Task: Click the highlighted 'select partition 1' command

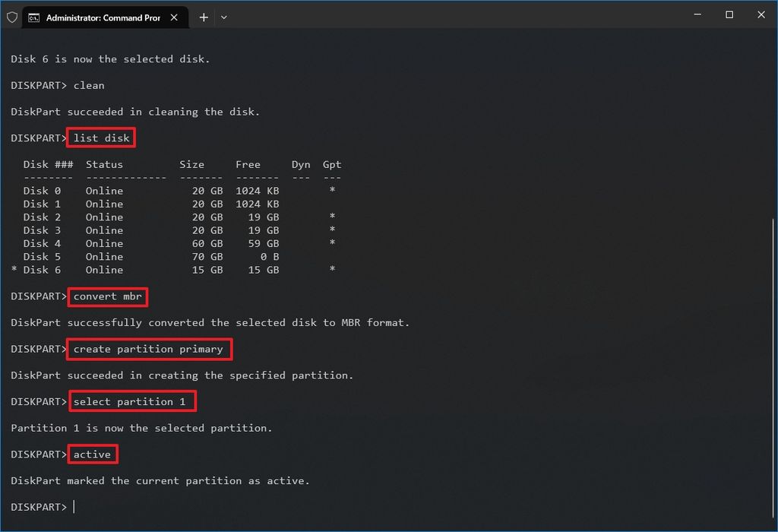Action: [132, 401]
